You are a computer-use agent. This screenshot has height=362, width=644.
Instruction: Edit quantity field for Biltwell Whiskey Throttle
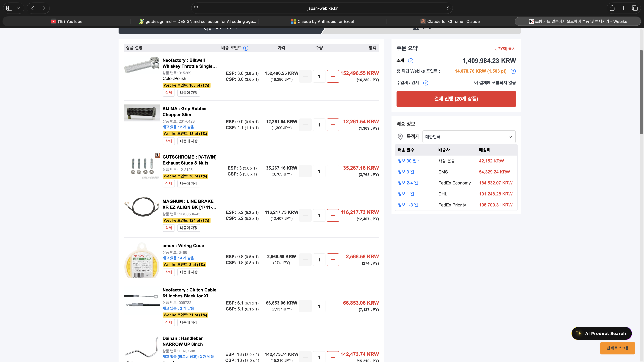pos(319,77)
